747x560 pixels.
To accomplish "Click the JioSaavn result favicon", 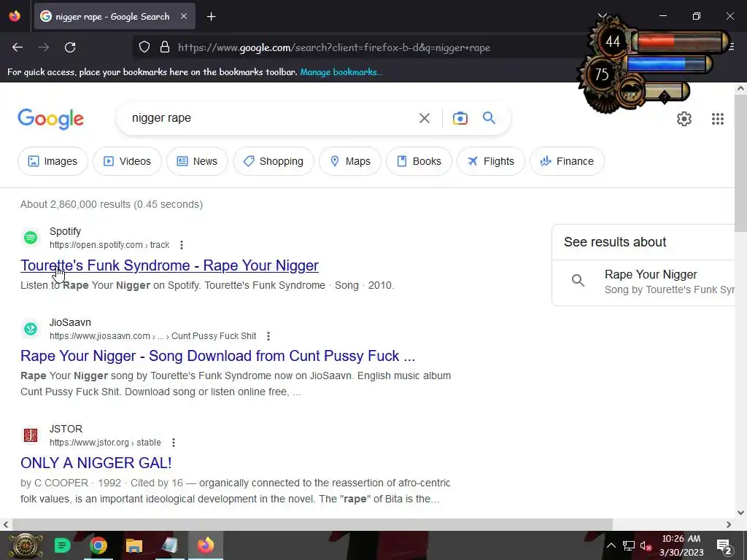I will 31,329.
